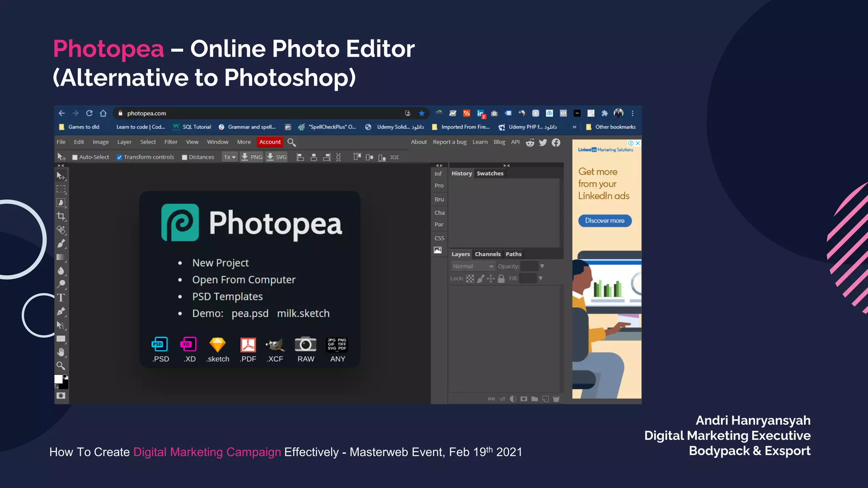
Task: Toggle lock all padlock icon
Action: (501, 279)
